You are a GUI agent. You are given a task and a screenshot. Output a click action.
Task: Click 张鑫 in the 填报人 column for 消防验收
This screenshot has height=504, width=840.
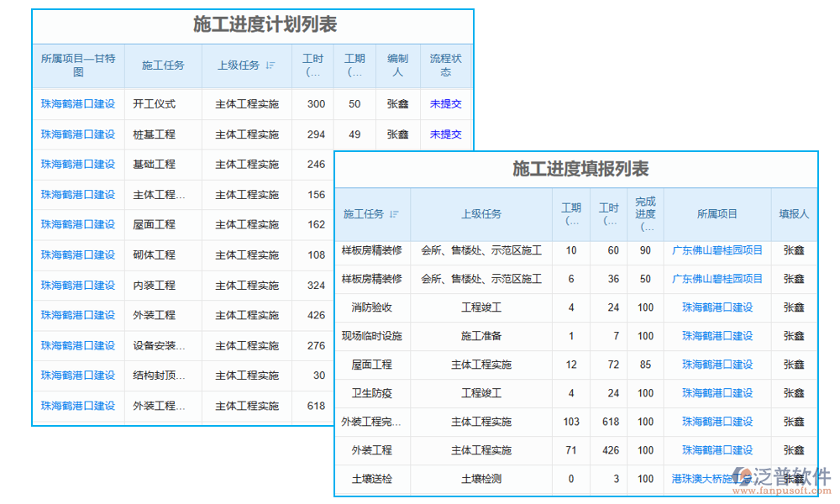(793, 307)
